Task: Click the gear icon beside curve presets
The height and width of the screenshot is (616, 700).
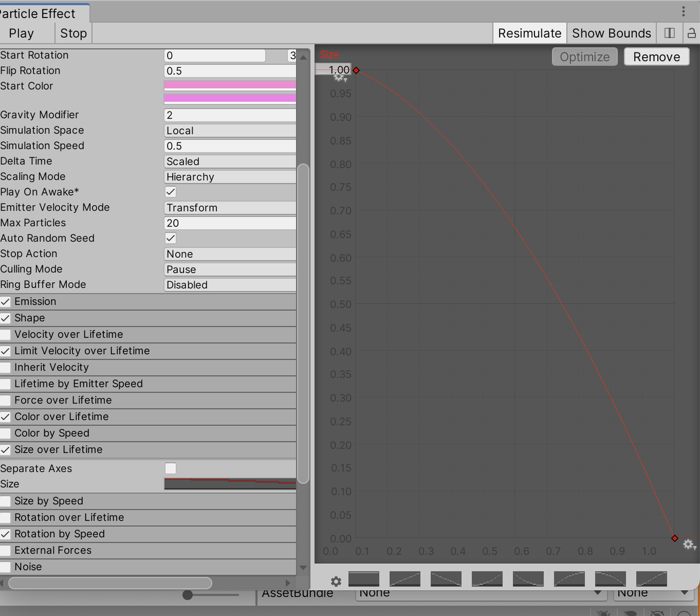Action: click(x=336, y=581)
